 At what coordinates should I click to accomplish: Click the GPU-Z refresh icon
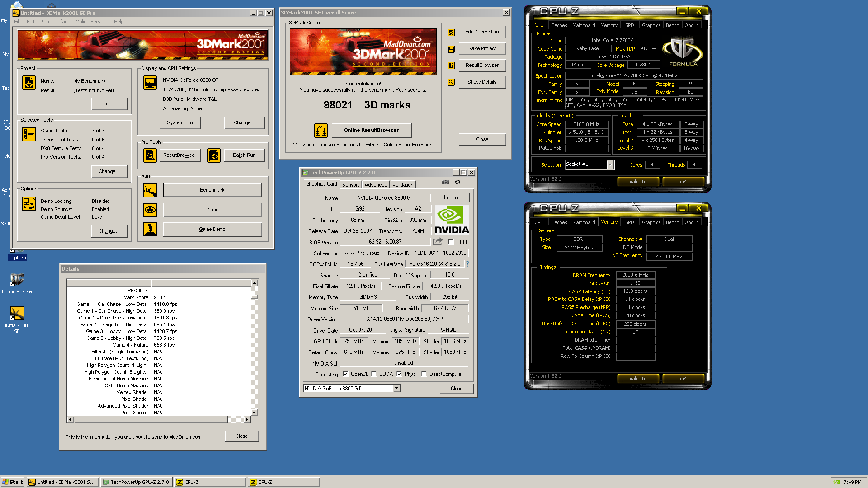coord(458,182)
